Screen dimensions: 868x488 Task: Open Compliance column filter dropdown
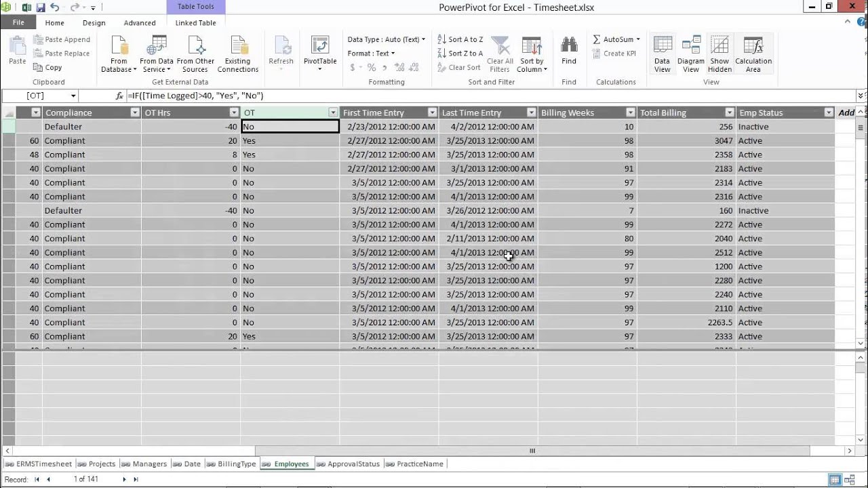135,113
